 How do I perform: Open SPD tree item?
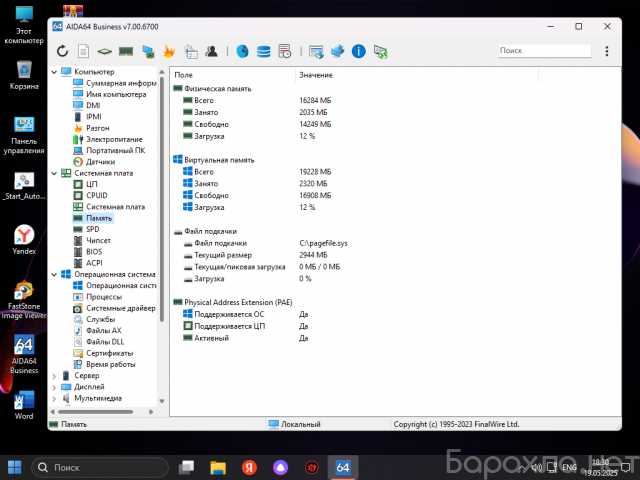pos(93,229)
